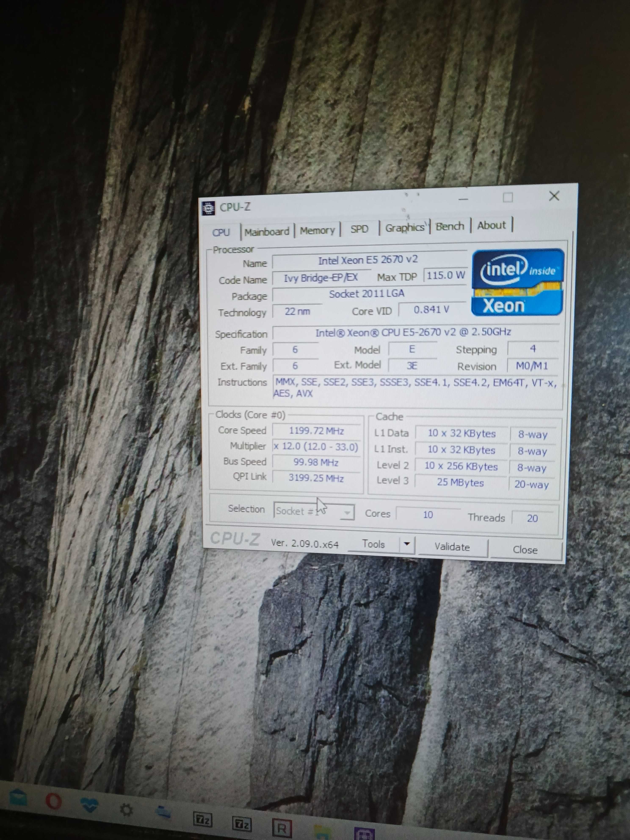Click the Intel Inside Xeon logo
Viewport: 630px width, 840px height.
point(517,282)
